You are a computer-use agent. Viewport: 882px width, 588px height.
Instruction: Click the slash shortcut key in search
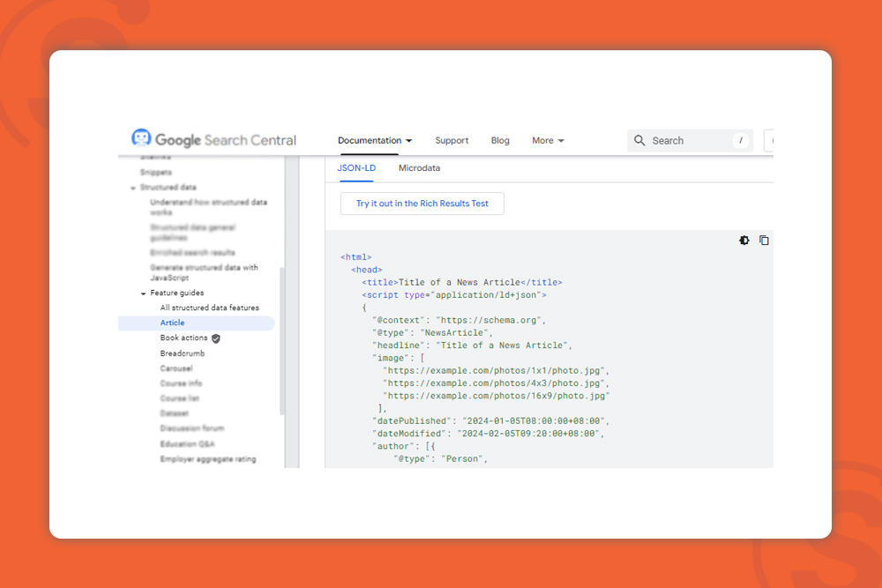coord(741,140)
